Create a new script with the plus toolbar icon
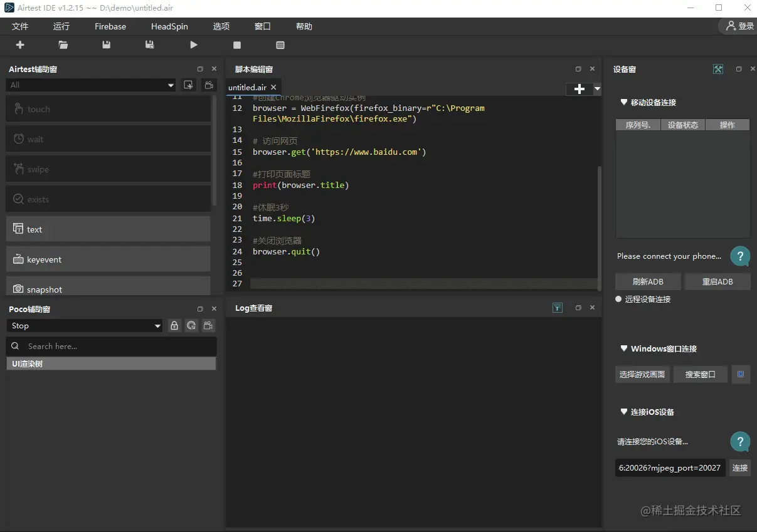Screen dimensions: 757x532 [x=20, y=45]
